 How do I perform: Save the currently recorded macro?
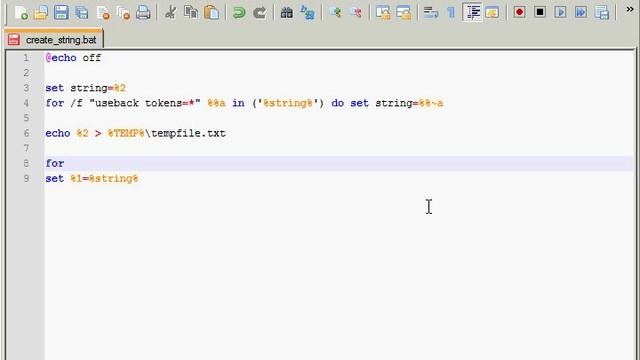click(602, 13)
